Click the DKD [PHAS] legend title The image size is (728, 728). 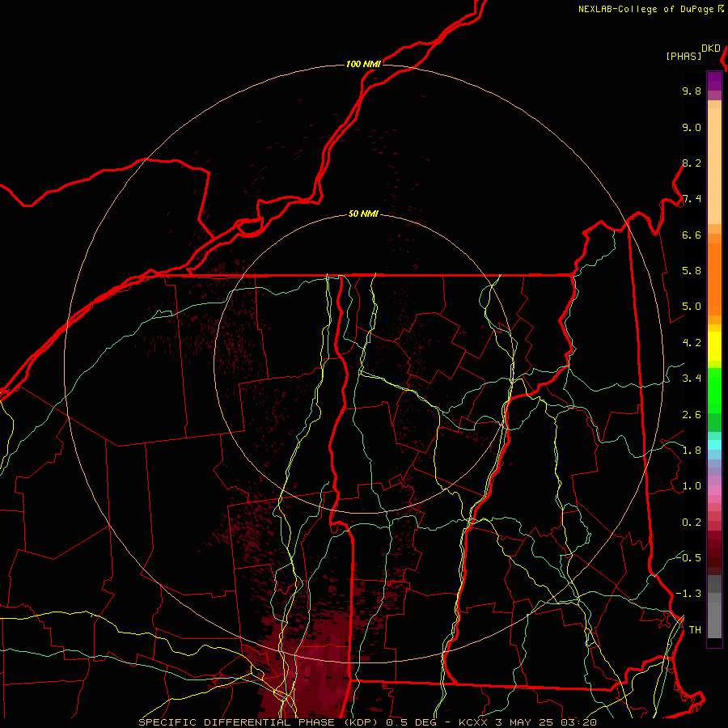pyautogui.click(x=692, y=53)
